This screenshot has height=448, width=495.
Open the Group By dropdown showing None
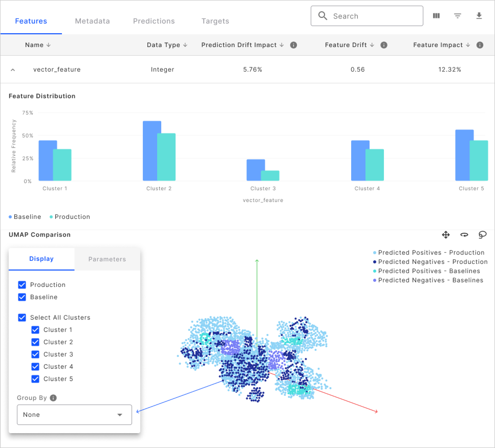pos(74,415)
